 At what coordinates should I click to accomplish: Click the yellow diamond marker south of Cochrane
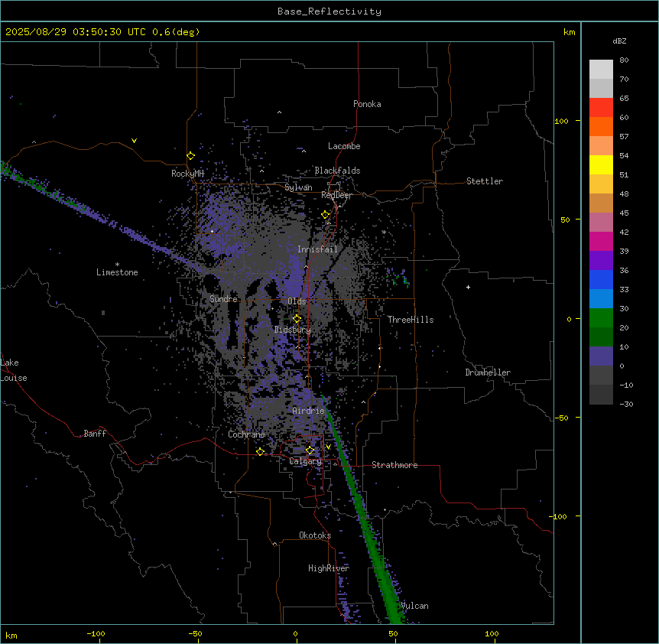point(260,451)
